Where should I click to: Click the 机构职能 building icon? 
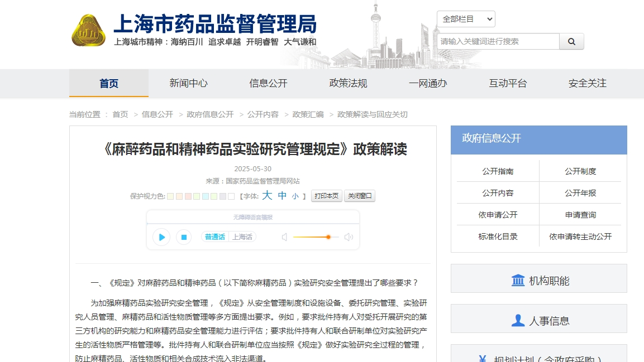[518, 281]
